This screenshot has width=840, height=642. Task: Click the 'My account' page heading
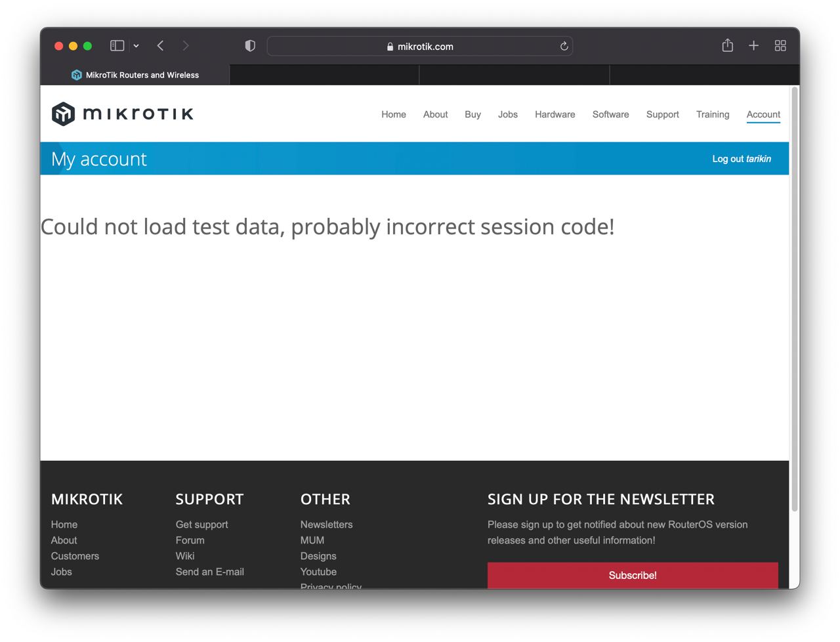[99, 159]
